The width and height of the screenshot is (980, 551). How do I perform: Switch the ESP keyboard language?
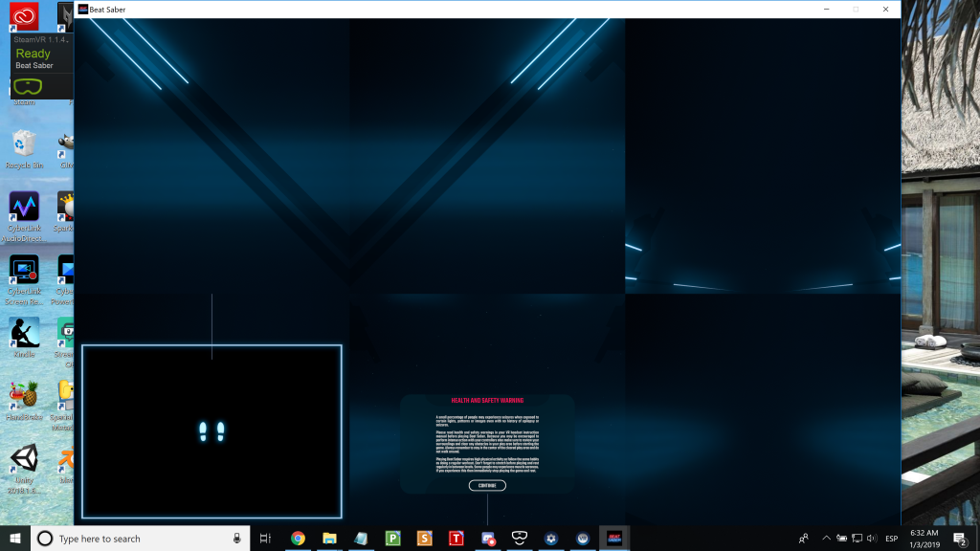[893, 538]
